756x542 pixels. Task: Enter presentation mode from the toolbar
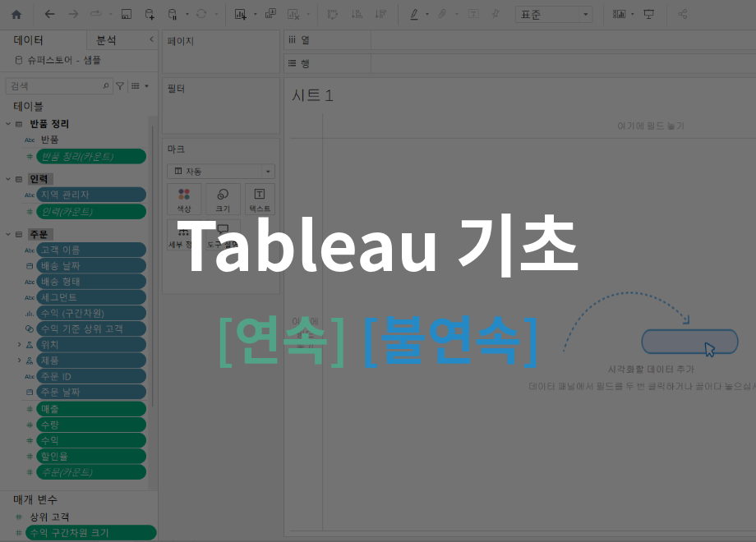[649, 15]
